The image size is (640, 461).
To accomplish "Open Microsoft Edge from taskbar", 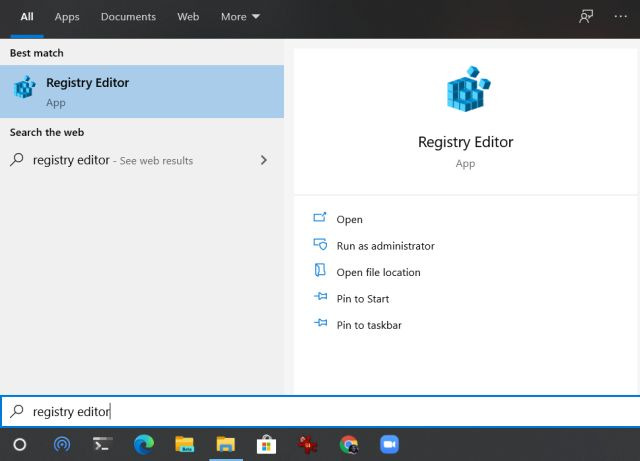I will pyautogui.click(x=144, y=444).
